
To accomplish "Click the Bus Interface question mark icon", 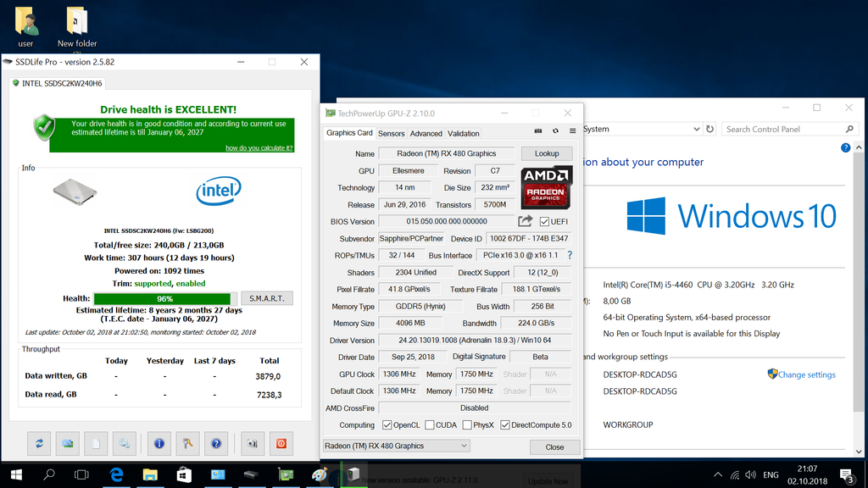I will pos(570,255).
